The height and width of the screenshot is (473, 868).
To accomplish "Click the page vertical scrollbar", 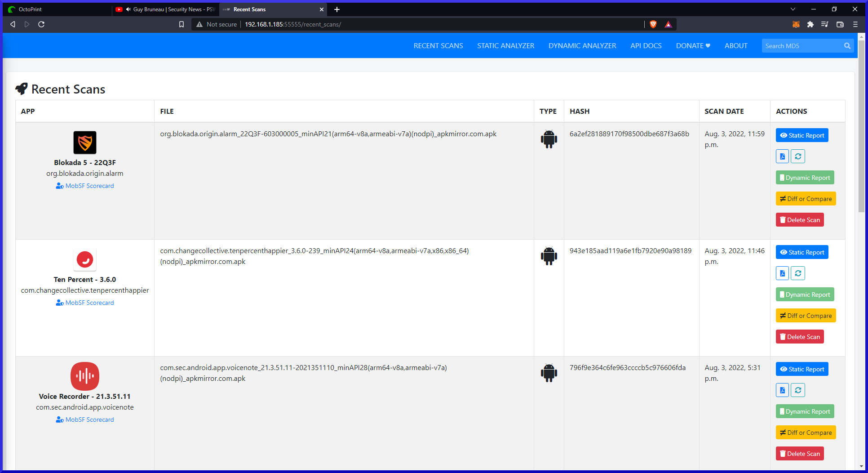I will click(861, 126).
